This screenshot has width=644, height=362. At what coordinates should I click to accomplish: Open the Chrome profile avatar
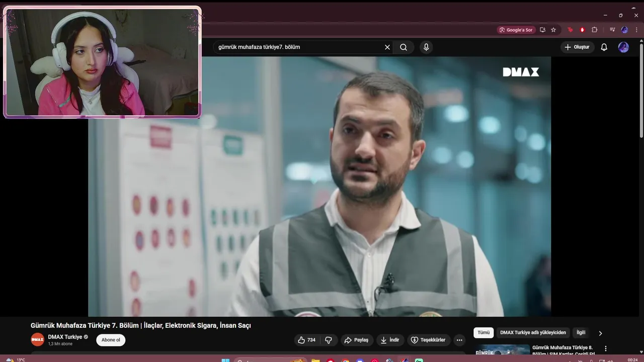click(x=624, y=30)
